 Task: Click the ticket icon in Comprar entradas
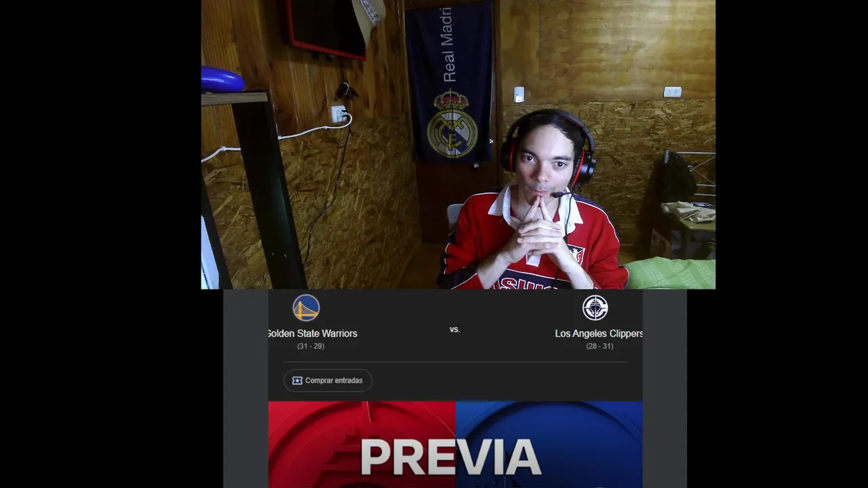297,380
